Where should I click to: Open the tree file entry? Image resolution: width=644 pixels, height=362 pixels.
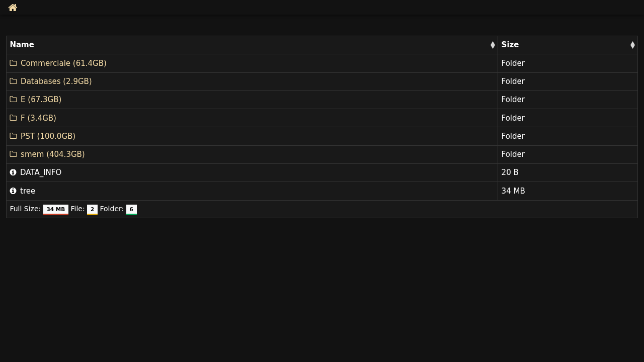click(x=28, y=191)
